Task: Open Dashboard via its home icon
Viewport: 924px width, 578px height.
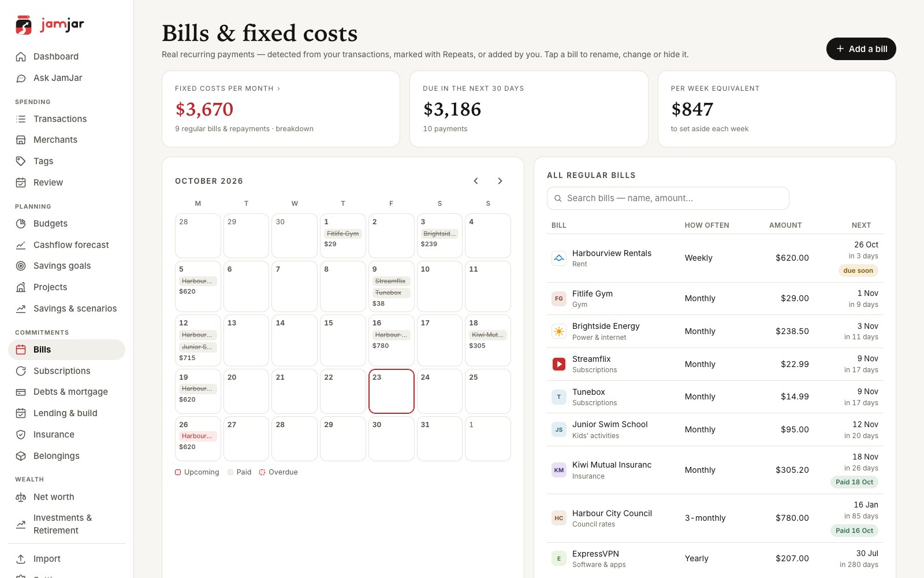Action: tap(21, 57)
